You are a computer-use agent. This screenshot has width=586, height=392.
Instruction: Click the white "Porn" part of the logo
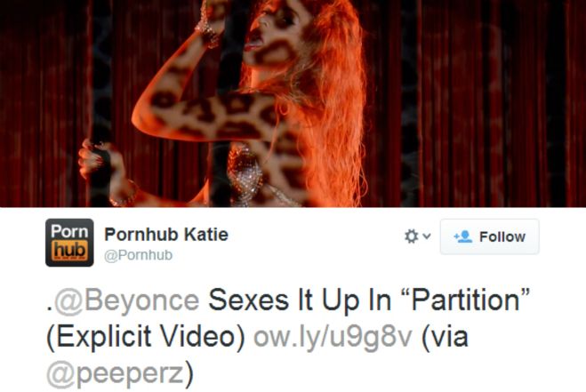coord(69,231)
